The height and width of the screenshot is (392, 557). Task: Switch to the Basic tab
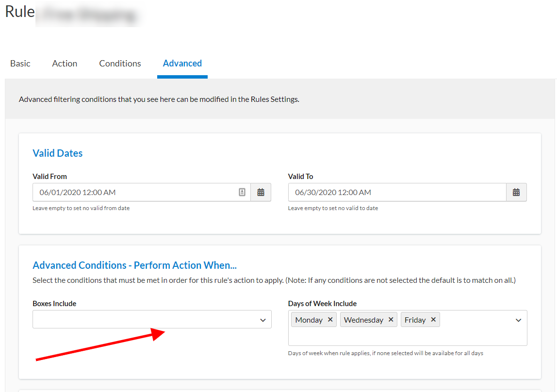[x=20, y=64]
